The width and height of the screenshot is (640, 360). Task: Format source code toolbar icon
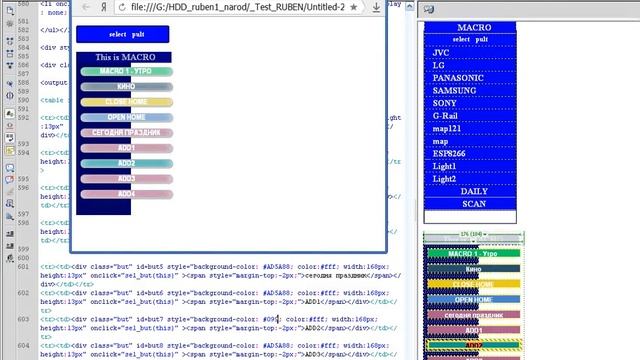pos(10,258)
